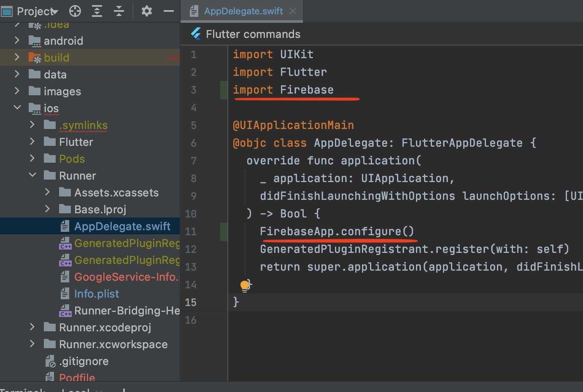Click the android folder icon
The image size is (583, 392).
click(35, 40)
